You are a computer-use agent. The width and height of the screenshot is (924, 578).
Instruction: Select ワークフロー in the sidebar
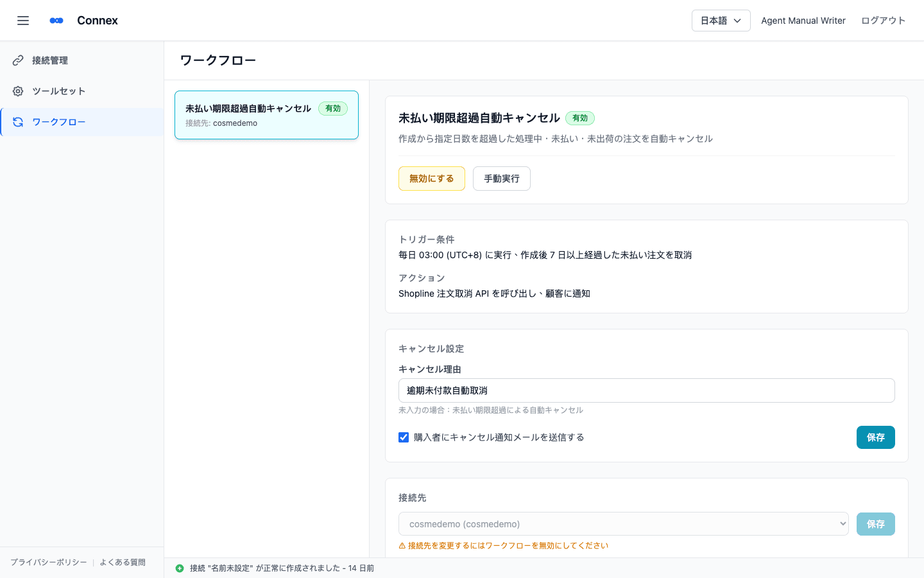82,122
